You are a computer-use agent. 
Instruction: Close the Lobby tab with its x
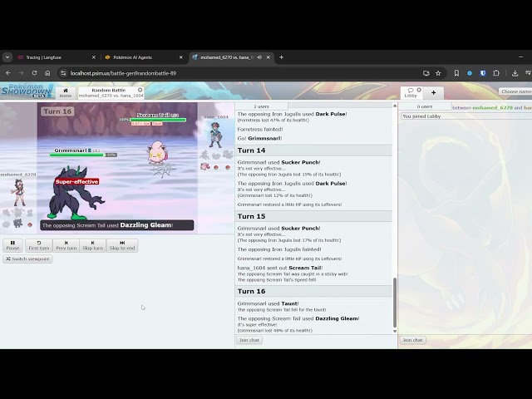pos(419,90)
